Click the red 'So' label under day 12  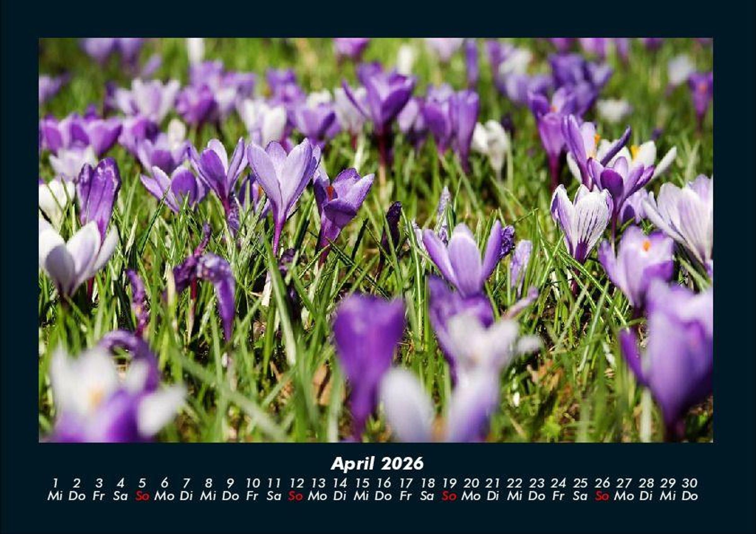pos(295,496)
